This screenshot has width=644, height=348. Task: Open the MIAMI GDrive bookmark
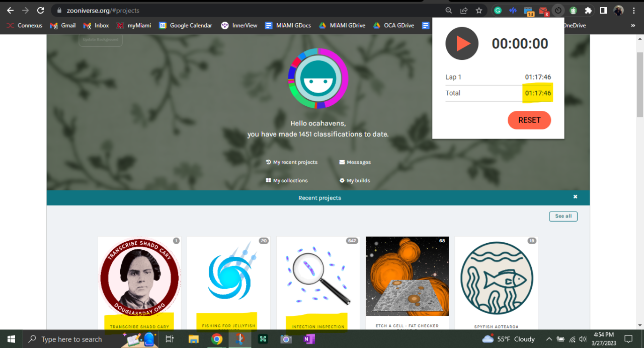point(343,25)
